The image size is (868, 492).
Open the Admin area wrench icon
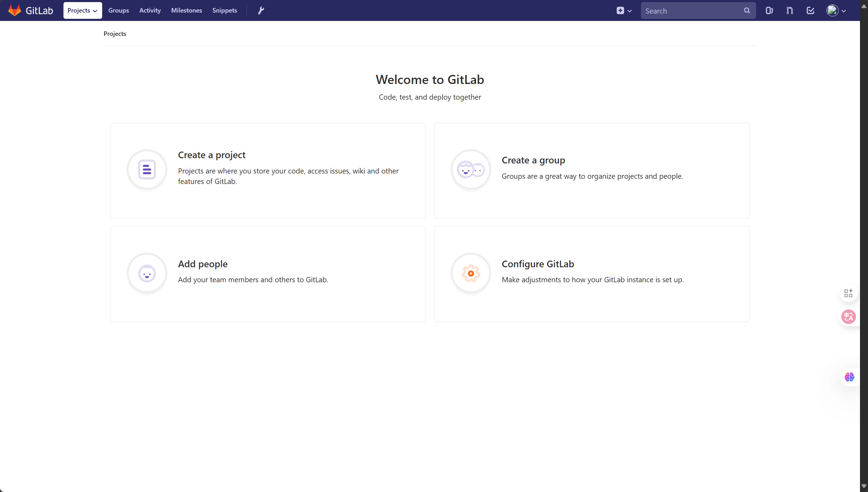[x=261, y=10]
